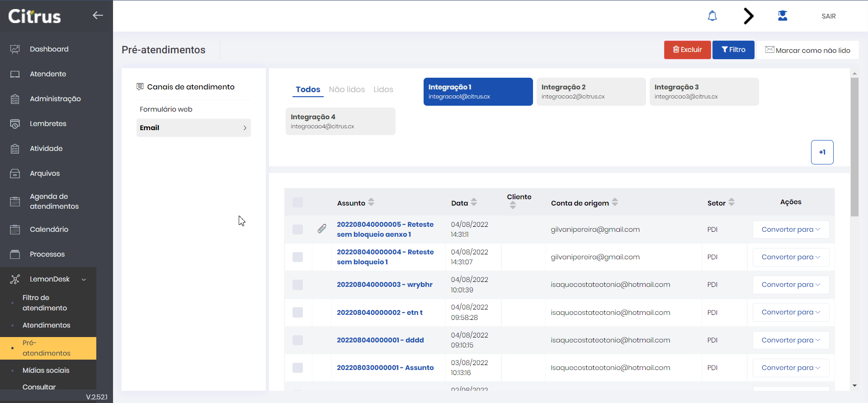Click the red Excluir button
The height and width of the screenshot is (403, 868).
687,50
